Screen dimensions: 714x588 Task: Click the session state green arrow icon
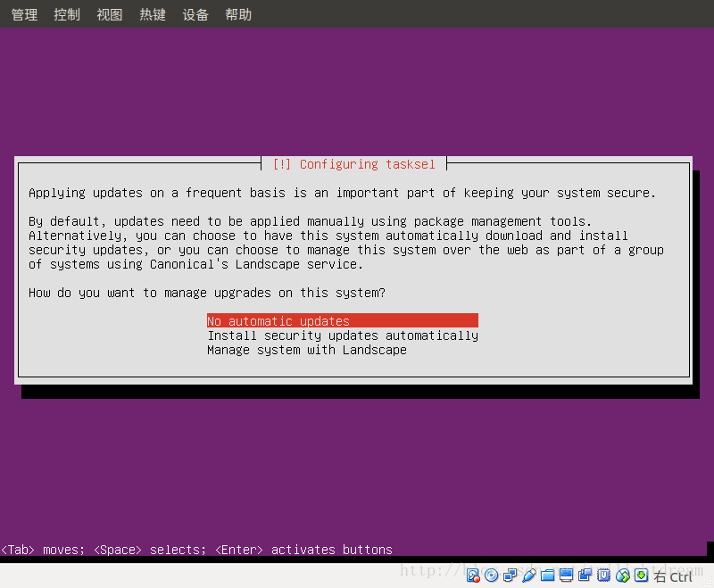pos(641,576)
